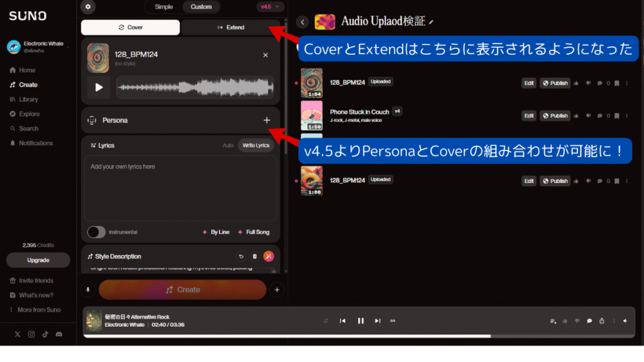The width and height of the screenshot is (644, 362).
Task: Click the Upgrade button
Action: click(38, 260)
